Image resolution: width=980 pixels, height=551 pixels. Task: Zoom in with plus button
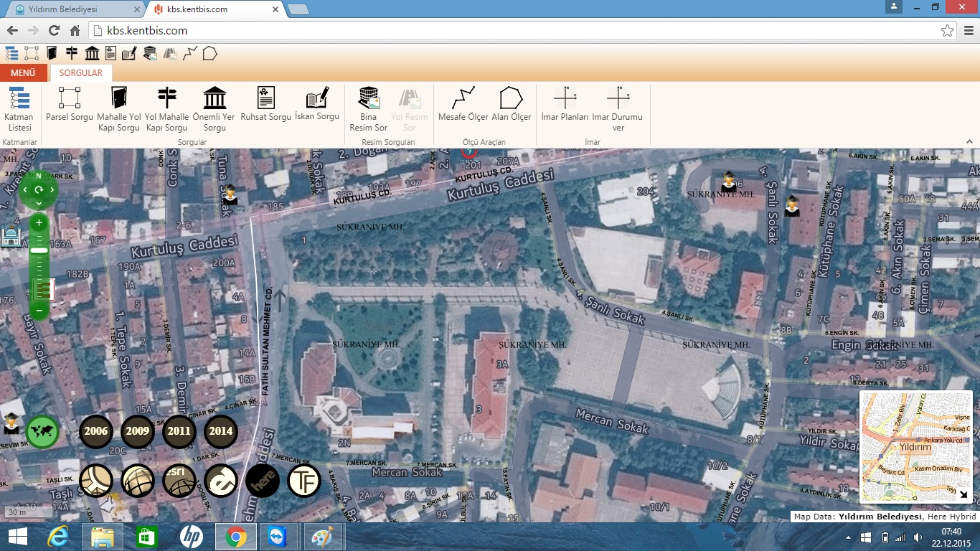(39, 223)
